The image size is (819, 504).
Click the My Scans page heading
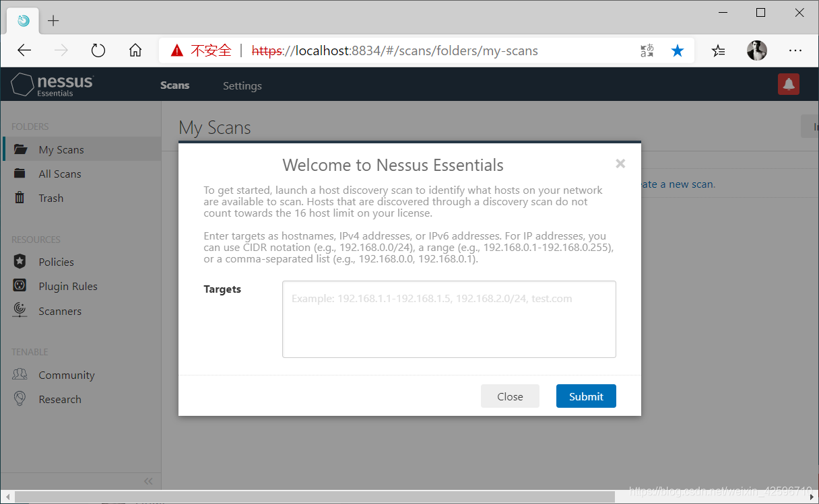(x=215, y=128)
